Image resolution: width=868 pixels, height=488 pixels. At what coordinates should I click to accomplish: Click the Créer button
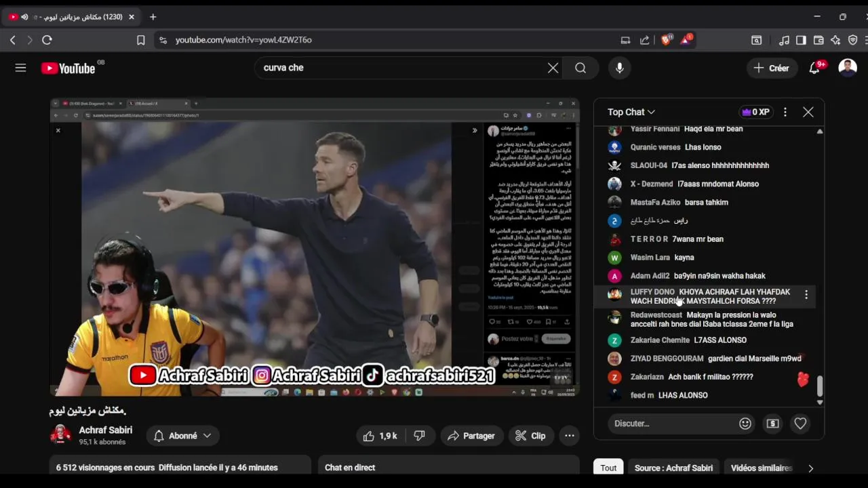coord(772,68)
